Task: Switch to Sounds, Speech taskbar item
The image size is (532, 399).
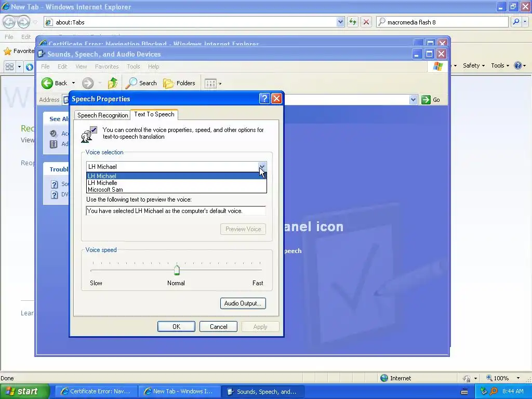Action: [x=262, y=392]
